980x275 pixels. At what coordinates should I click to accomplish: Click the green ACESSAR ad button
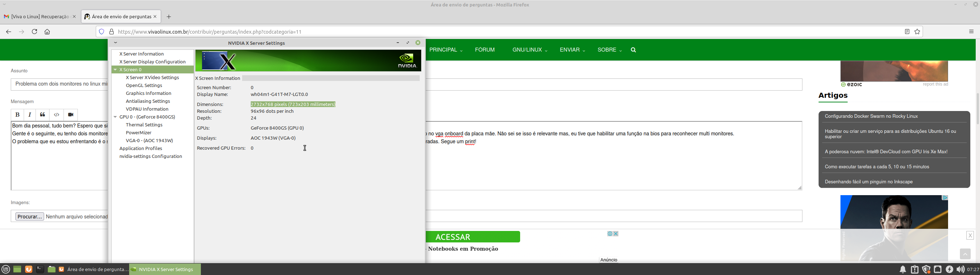pyautogui.click(x=473, y=237)
